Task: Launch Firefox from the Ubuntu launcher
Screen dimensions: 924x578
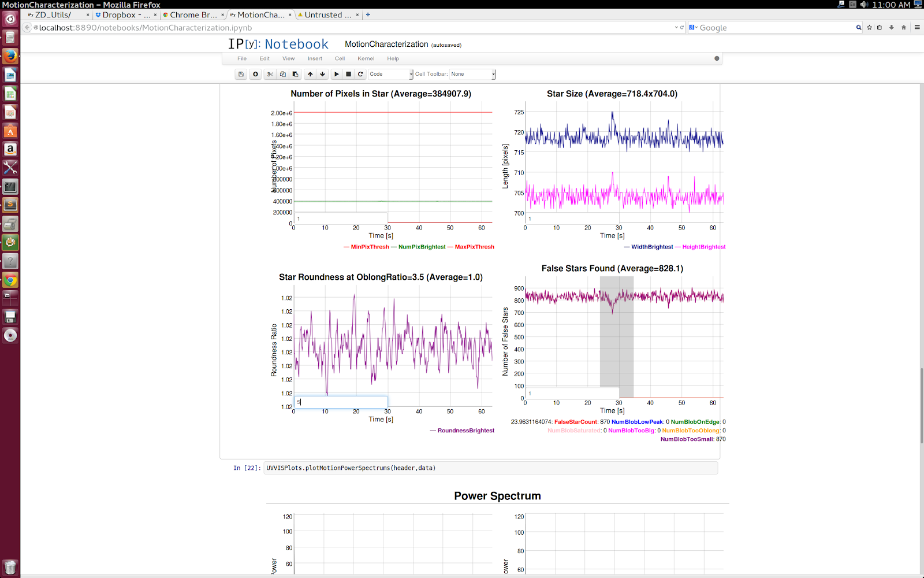Action: pos(10,56)
